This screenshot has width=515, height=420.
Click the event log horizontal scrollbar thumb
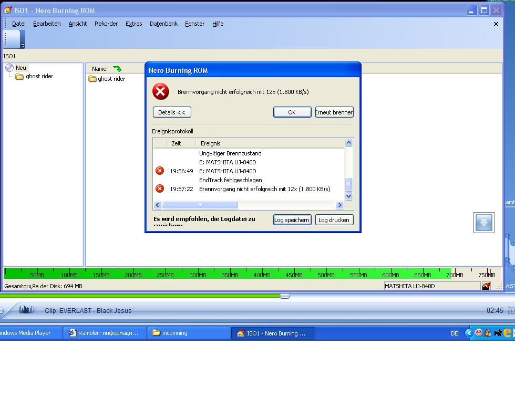point(200,205)
